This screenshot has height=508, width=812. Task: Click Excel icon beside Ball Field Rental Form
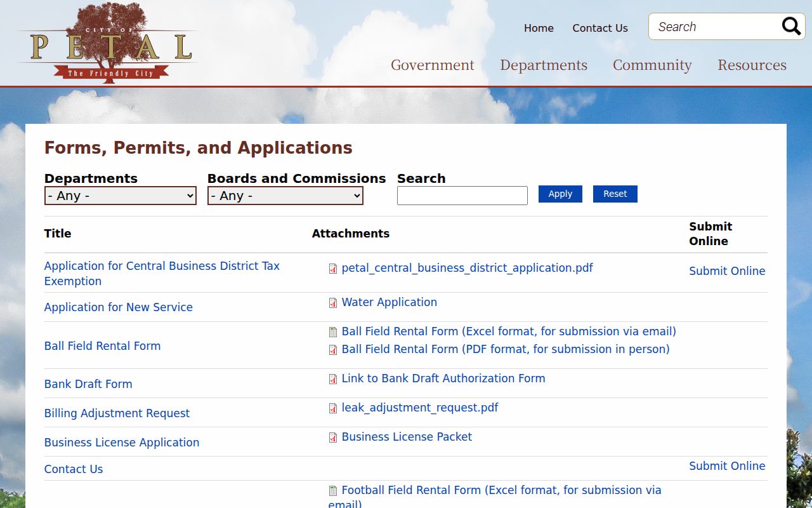333,332
